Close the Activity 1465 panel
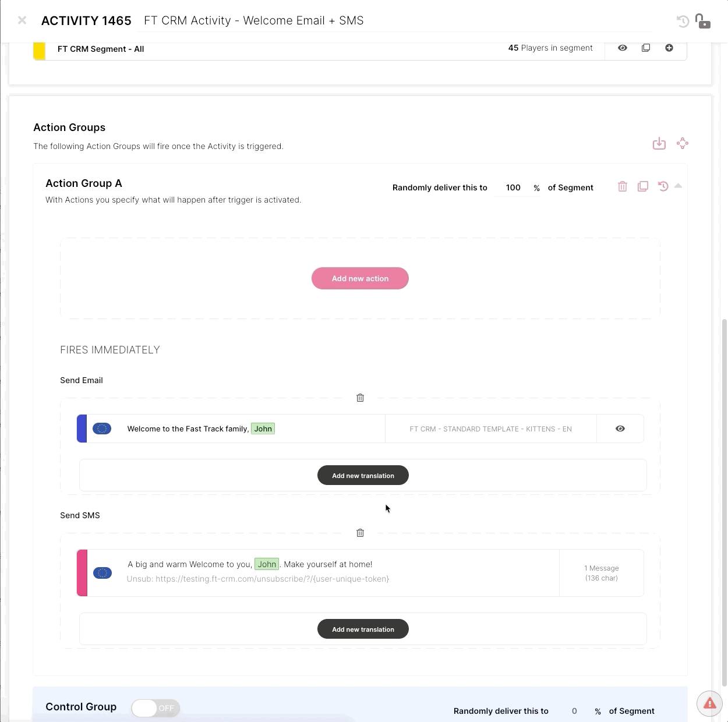The image size is (728, 722). pos(22,20)
